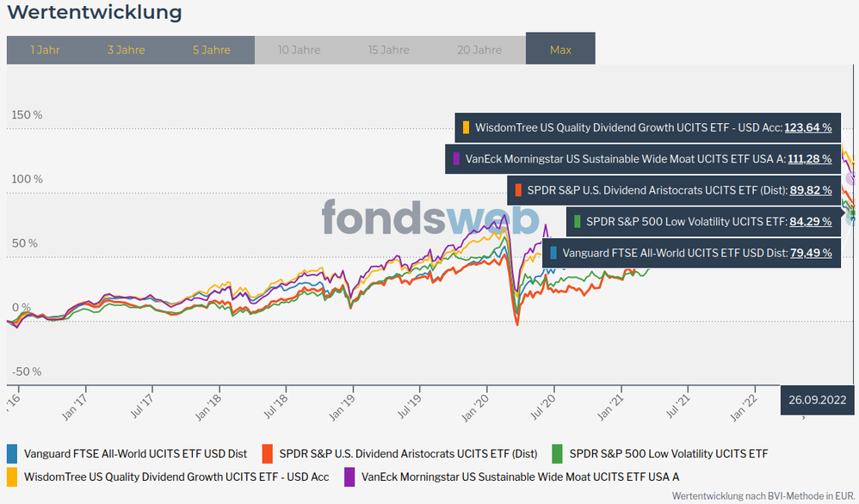Click the fondsweb watermark logo on the chart
The image size is (859, 504).
(430, 218)
